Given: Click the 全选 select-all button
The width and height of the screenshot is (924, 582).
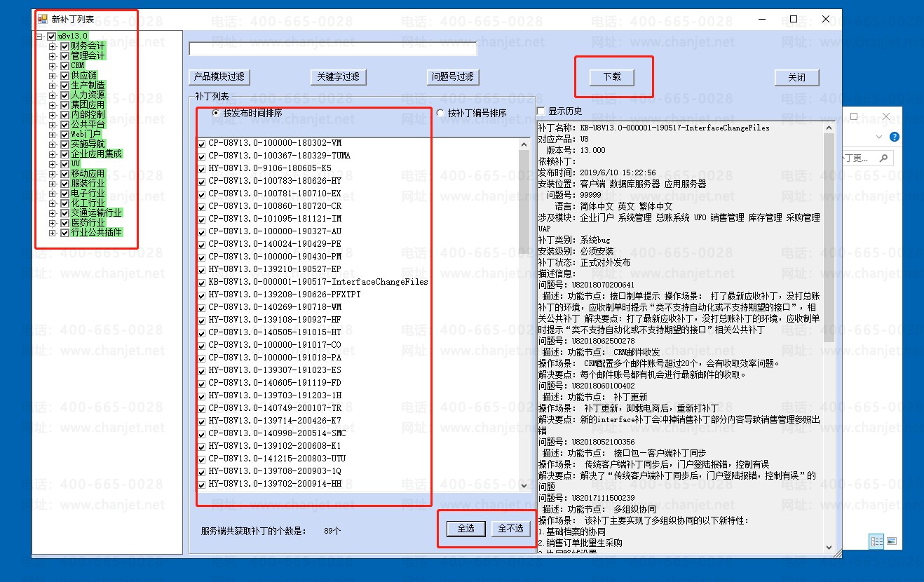Looking at the screenshot, I should point(466,529).
